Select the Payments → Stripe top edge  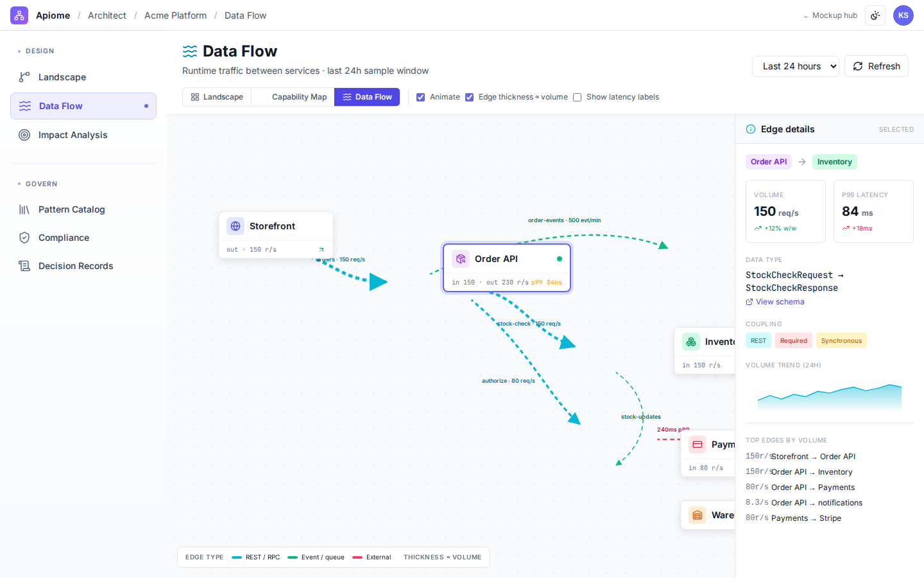pos(830,518)
